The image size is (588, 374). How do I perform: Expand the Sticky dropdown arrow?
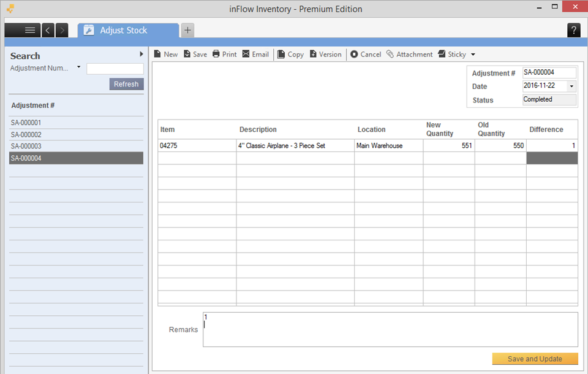(x=473, y=55)
